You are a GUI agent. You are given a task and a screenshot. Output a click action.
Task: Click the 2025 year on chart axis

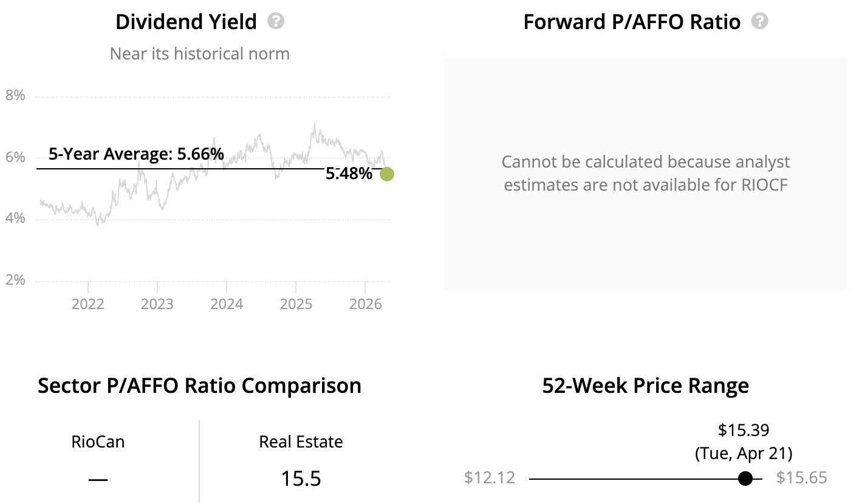296,303
